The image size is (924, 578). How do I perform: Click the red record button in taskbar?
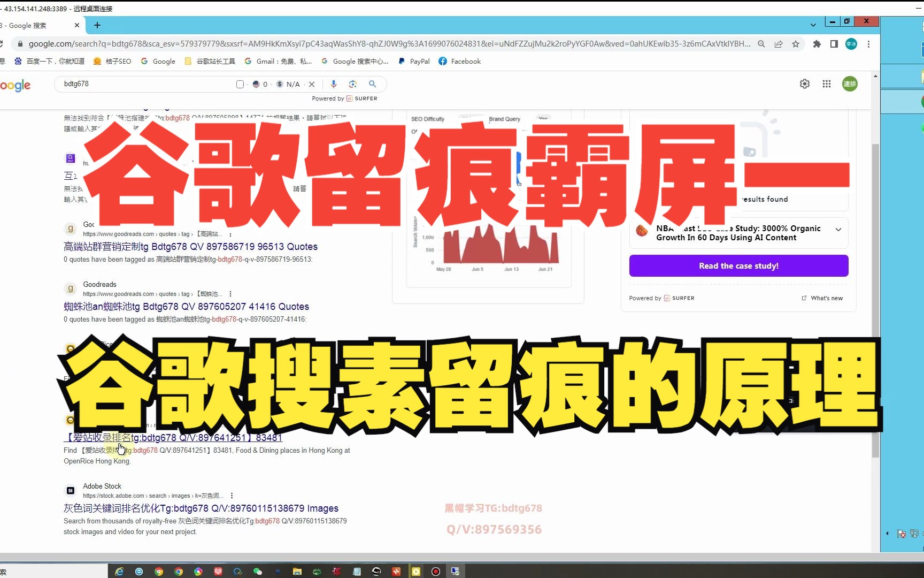tap(436, 572)
